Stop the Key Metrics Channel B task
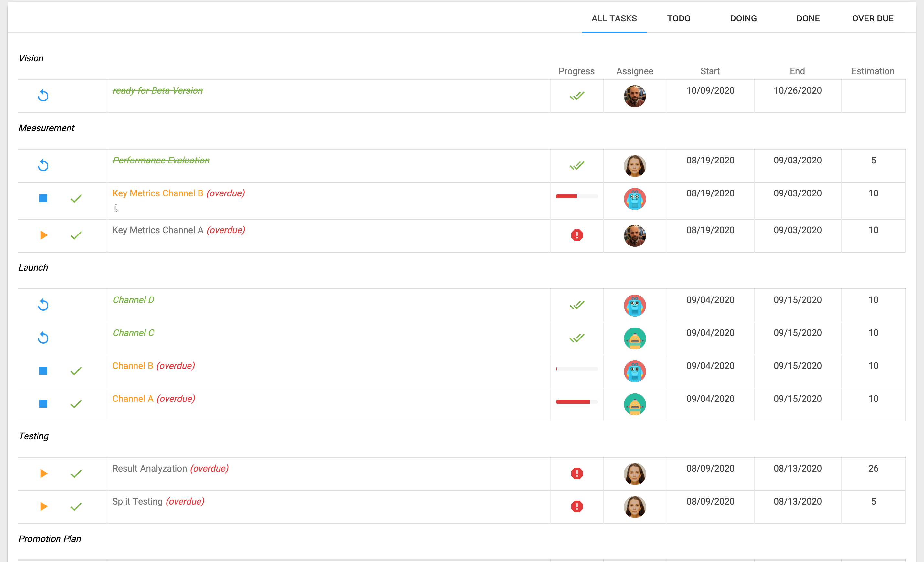The height and width of the screenshot is (562, 924). pyautogui.click(x=43, y=198)
